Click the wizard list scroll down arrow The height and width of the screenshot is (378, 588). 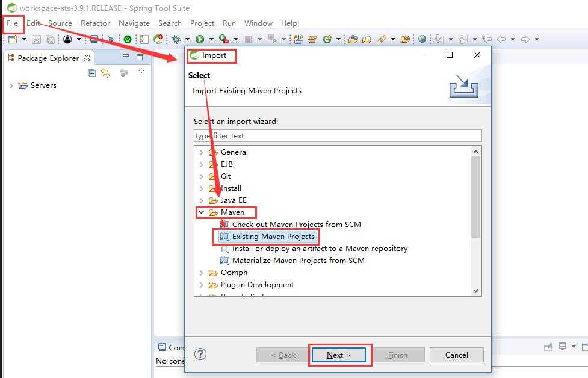click(475, 291)
